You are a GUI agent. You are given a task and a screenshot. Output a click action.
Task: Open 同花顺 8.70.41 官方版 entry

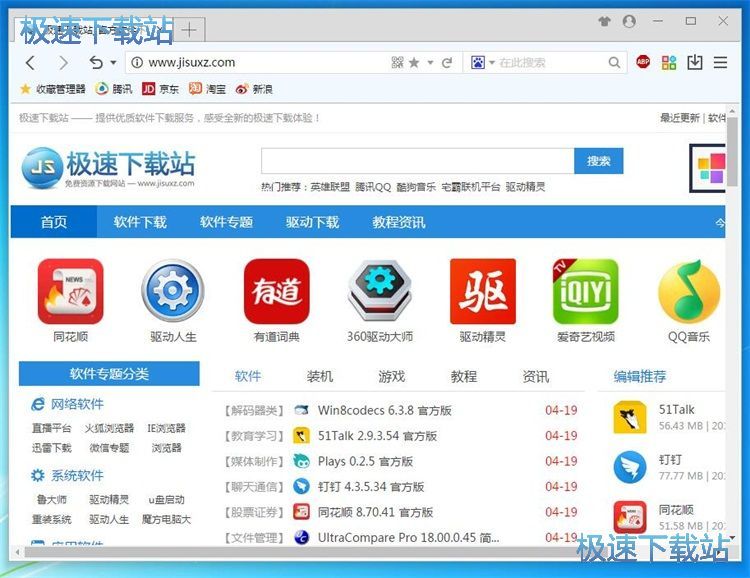point(375,512)
